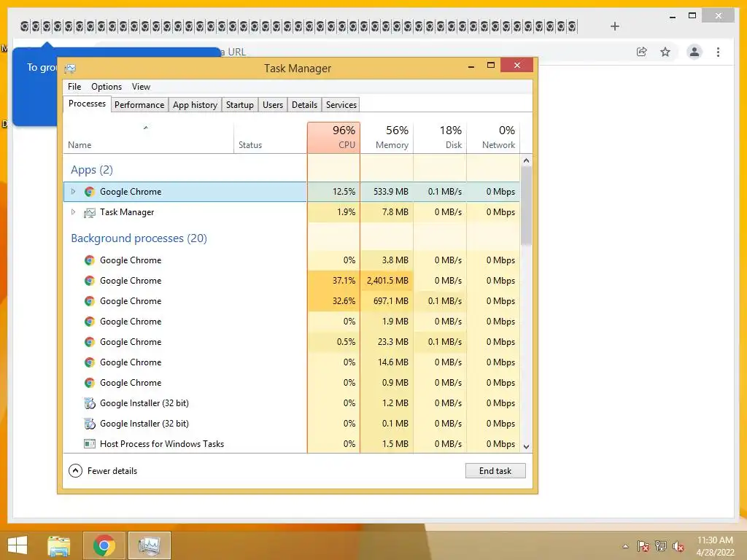Click Background processes (20) group header
Viewport: 747px width, 560px height.
click(x=139, y=238)
